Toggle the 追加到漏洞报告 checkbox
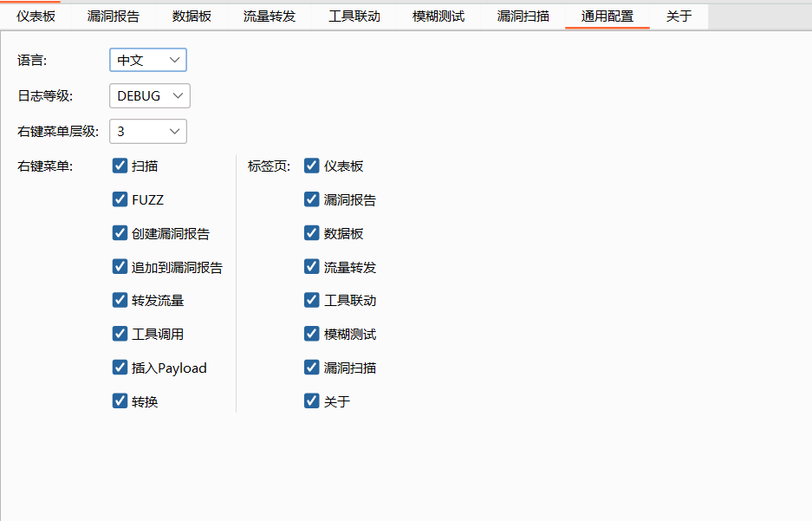This screenshot has width=812, height=521. click(120, 266)
